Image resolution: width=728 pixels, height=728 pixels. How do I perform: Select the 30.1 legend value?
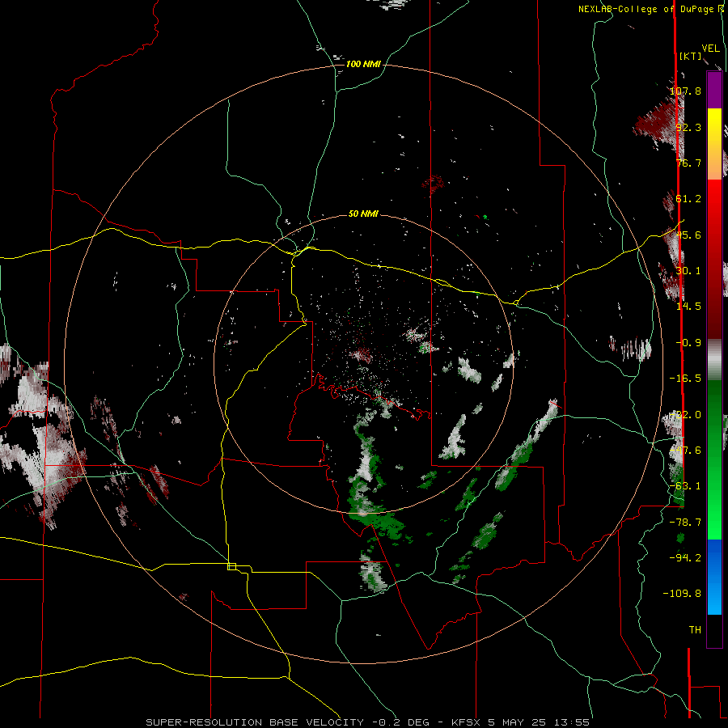point(688,271)
